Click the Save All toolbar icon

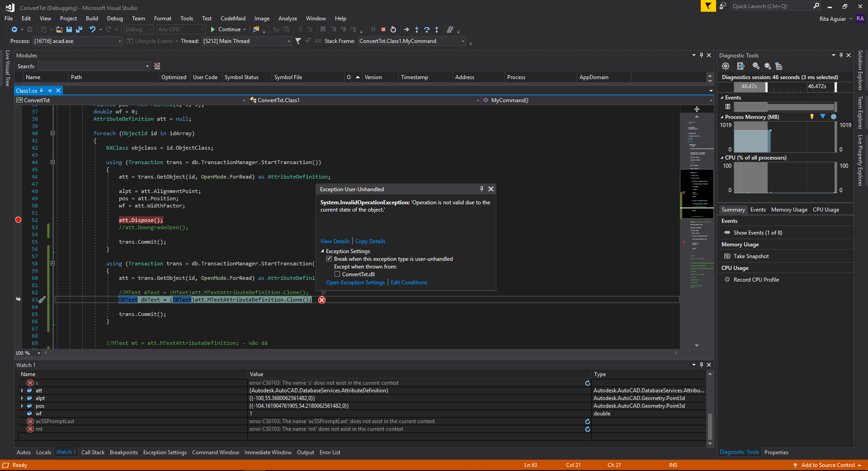(79, 29)
